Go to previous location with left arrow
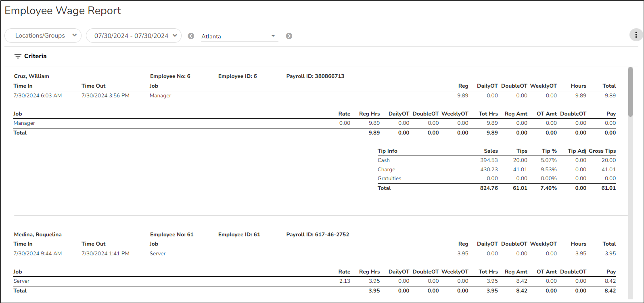Viewport: 644px width, 303px height. 191,36
